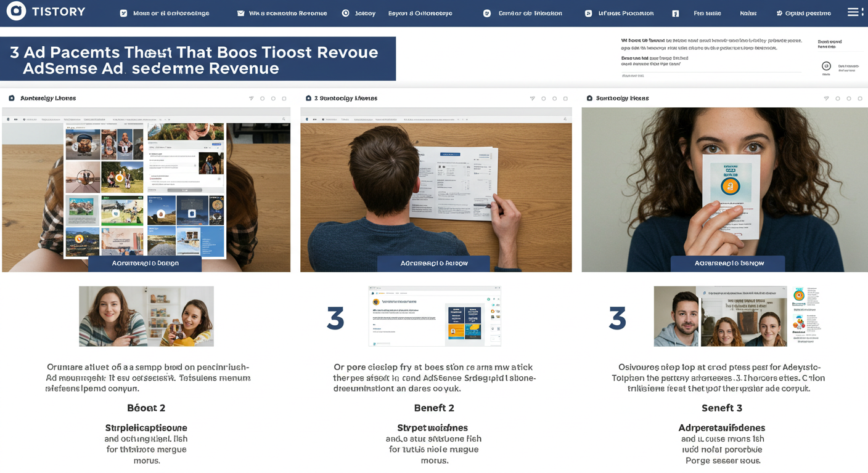Click the panel icon on right panel title

[590, 98]
